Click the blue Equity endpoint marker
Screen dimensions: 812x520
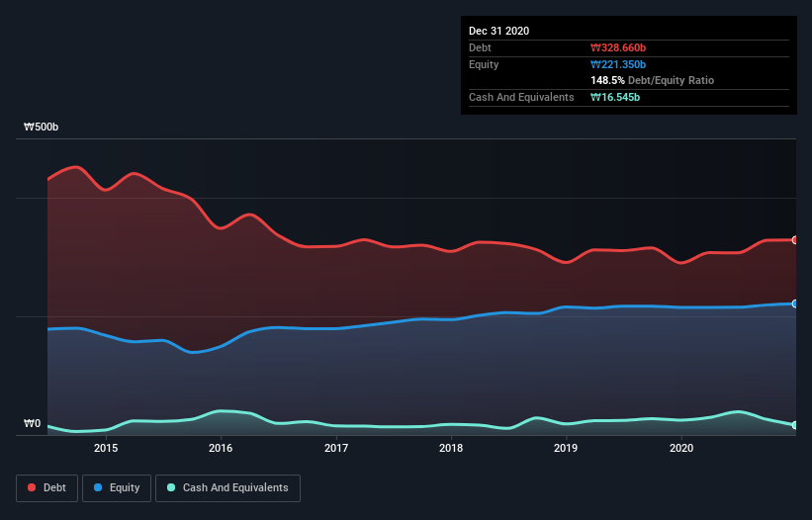795,303
